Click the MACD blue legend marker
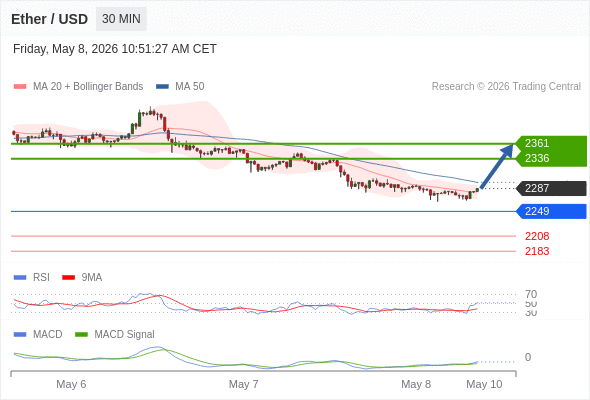590x400 pixels. pos(20,335)
